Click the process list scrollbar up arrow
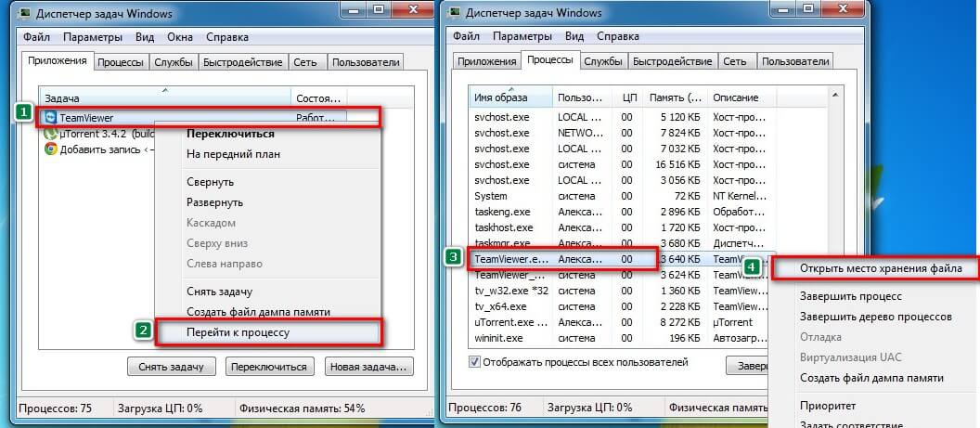The height and width of the screenshot is (428, 980). [835, 95]
